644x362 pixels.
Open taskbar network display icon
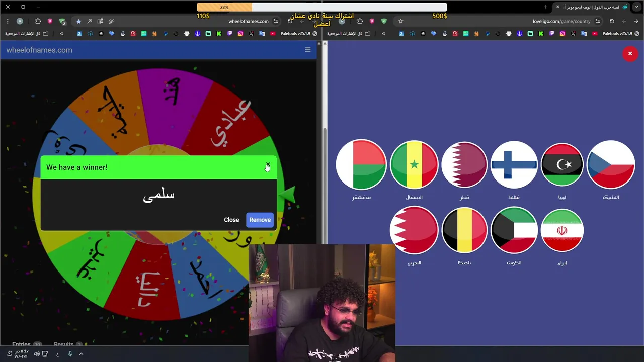45,354
